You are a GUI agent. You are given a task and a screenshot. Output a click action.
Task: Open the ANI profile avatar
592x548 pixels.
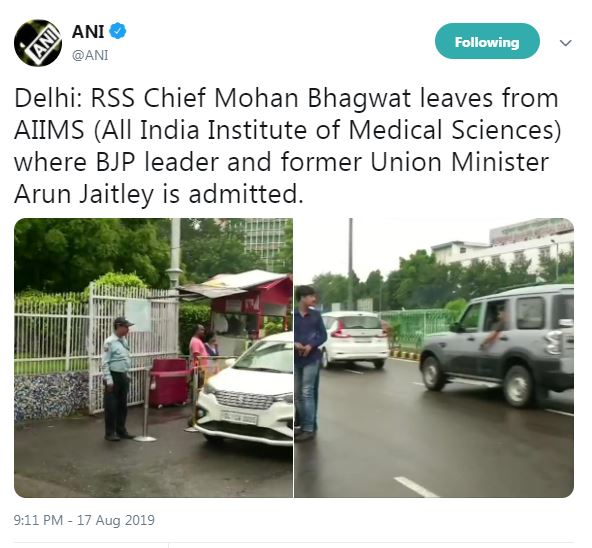point(38,43)
